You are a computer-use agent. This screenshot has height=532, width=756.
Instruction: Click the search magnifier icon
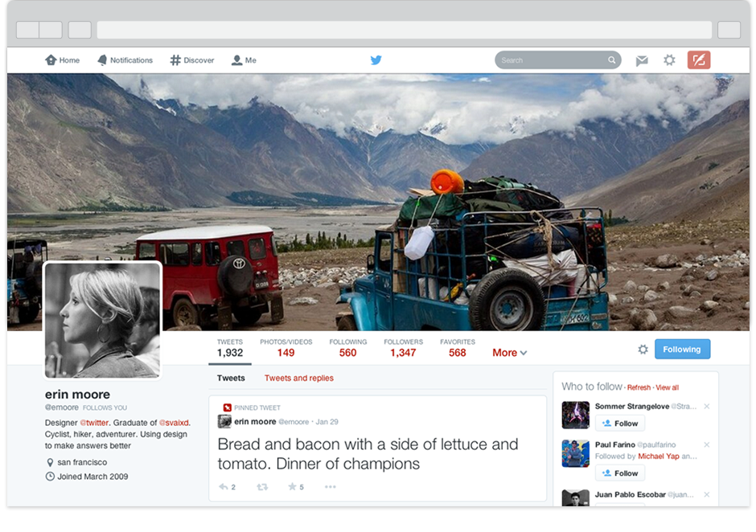click(612, 60)
